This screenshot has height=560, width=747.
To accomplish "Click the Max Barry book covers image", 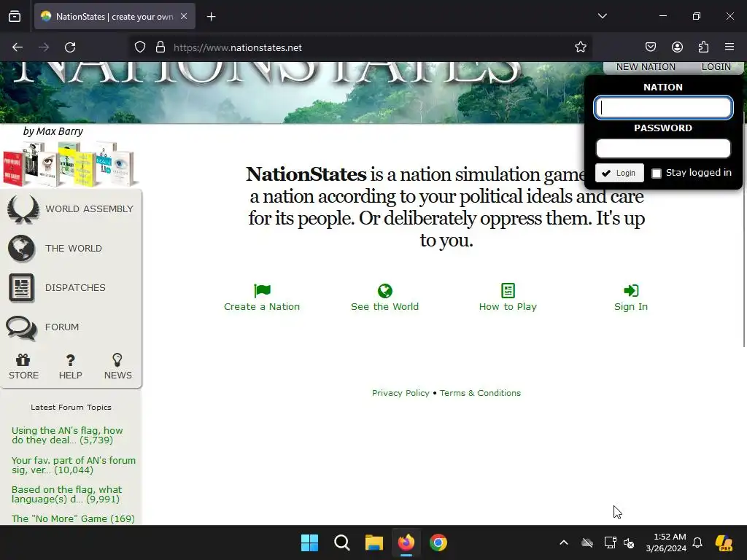I will point(69,164).
